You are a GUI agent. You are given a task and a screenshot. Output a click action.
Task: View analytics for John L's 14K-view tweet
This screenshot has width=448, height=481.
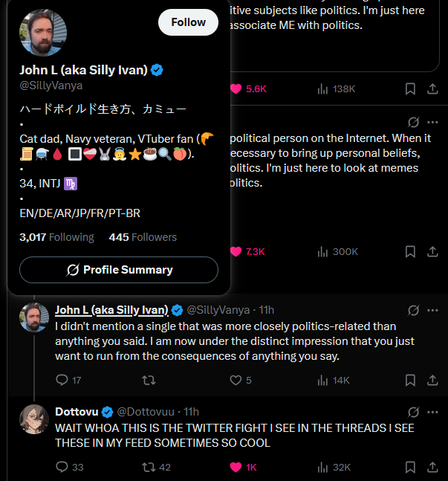point(323,380)
